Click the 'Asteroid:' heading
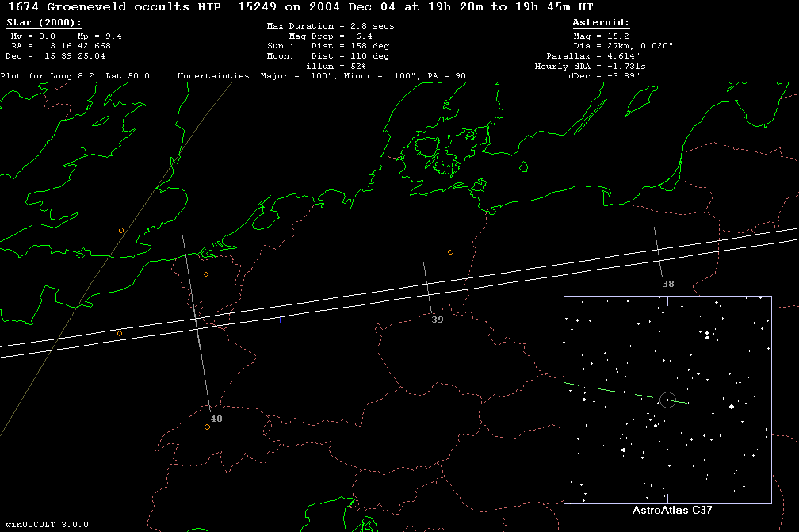This screenshot has height=532, width=799. click(x=601, y=23)
